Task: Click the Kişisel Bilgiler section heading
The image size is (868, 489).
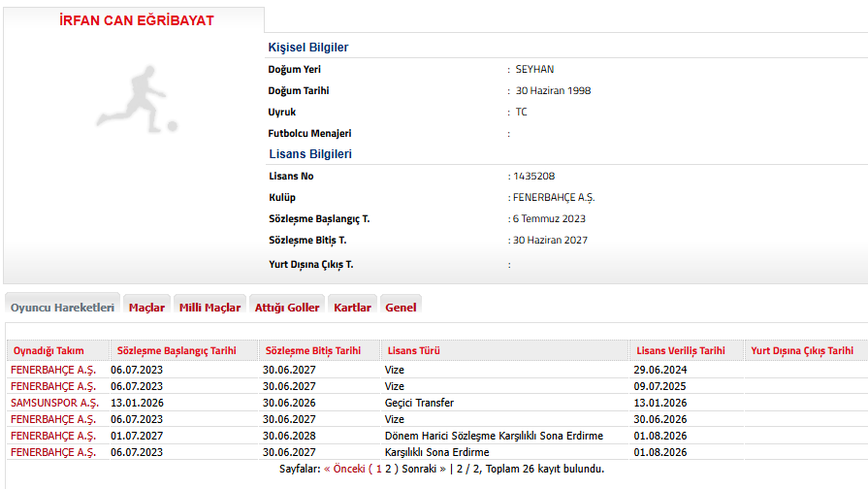Action: pos(308,48)
